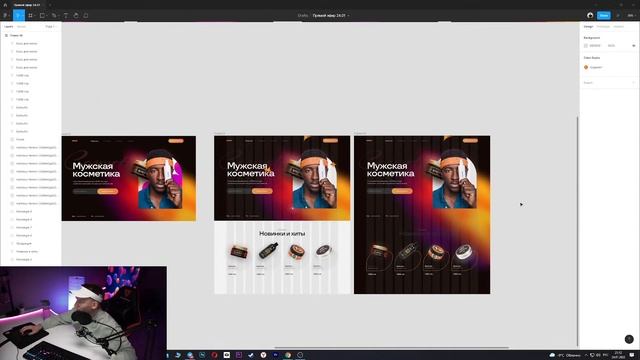Open the Figma main menu
Image resolution: width=640 pixels, height=360 pixels.
click(6, 16)
